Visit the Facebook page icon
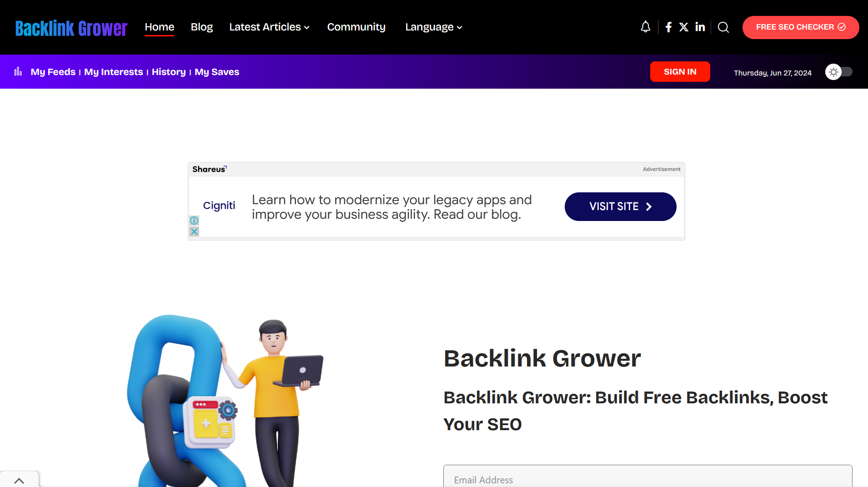This screenshot has height=487, width=868. point(668,27)
